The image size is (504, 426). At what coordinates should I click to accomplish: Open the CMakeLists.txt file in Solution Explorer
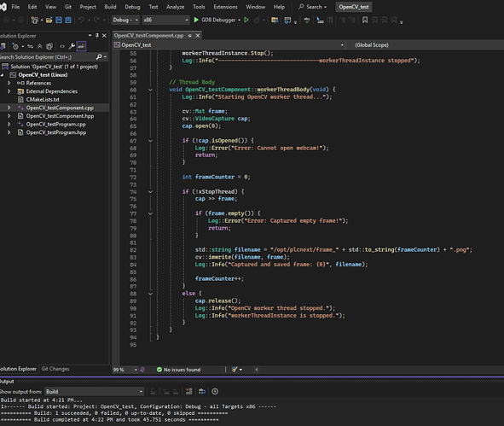pos(43,99)
